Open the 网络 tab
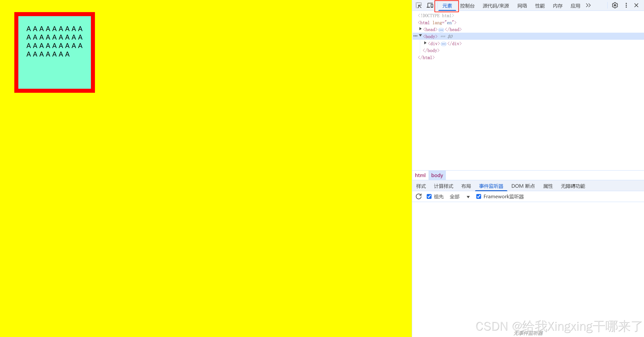The width and height of the screenshot is (644, 337). click(x=522, y=6)
